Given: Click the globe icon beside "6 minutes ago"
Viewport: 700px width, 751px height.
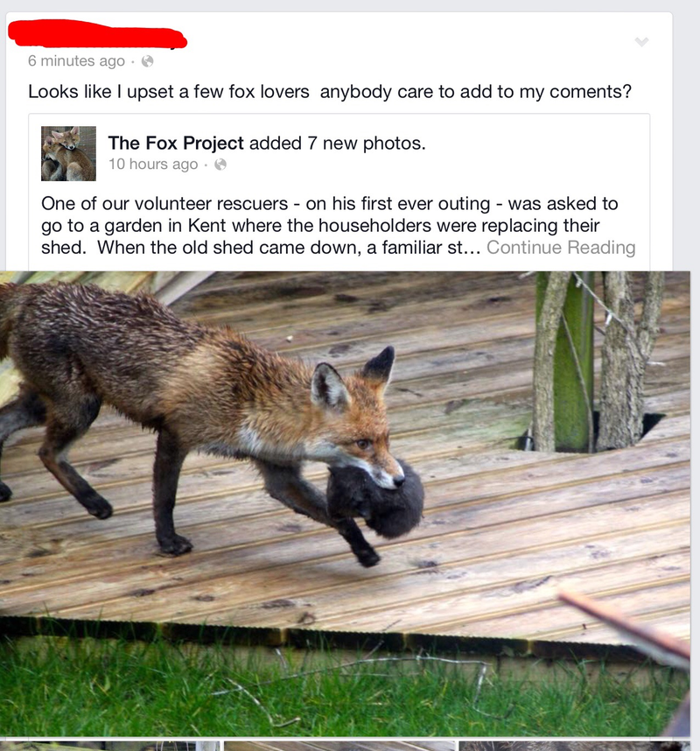Looking at the screenshot, I should 148,61.
